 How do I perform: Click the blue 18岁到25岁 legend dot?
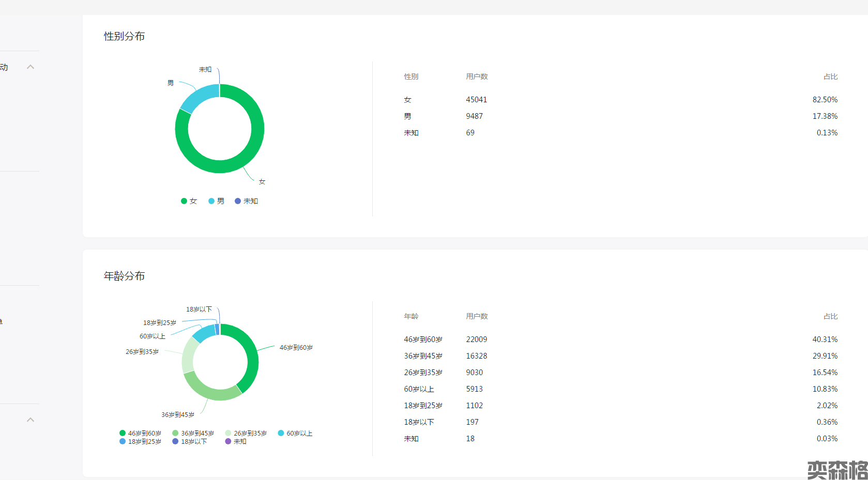[x=123, y=441]
